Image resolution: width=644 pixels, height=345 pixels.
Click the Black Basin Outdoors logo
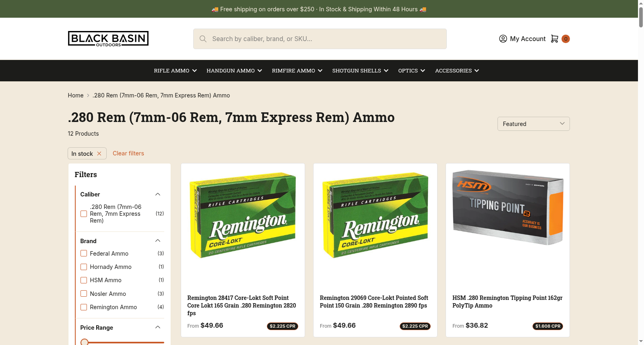coord(108,39)
